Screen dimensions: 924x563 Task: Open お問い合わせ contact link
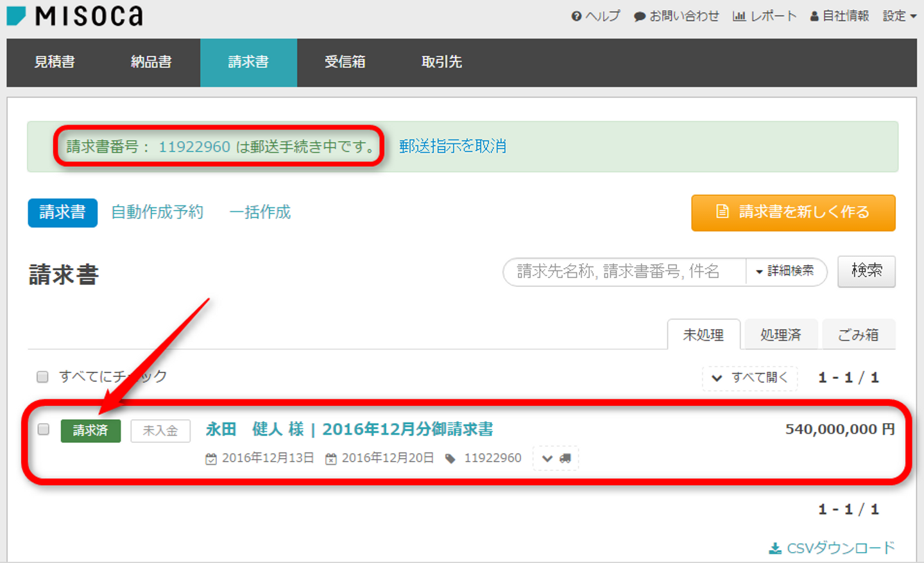pos(676,16)
